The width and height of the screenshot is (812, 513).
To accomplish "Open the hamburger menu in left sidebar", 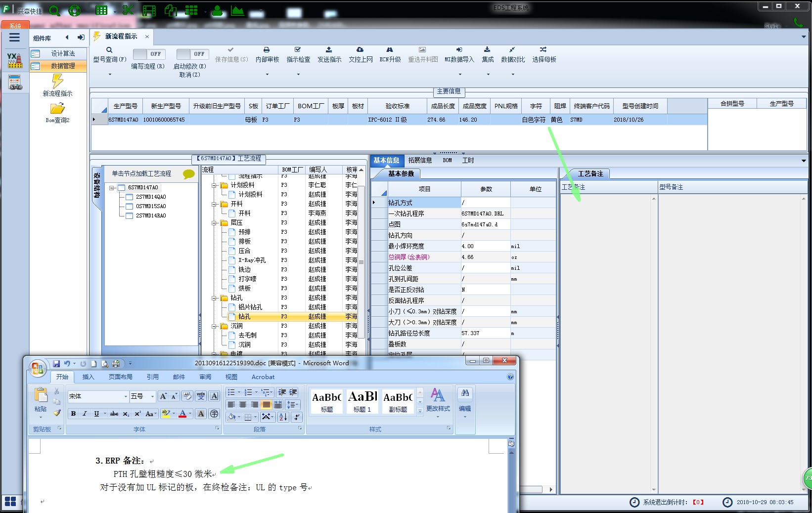I will pyautogui.click(x=14, y=38).
